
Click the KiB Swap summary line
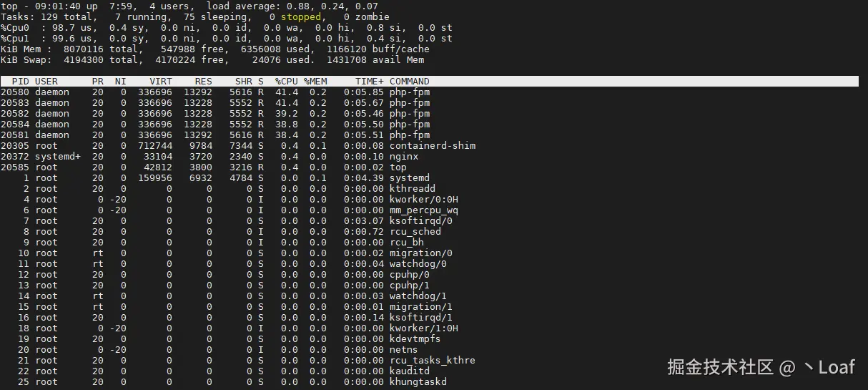[214, 60]
